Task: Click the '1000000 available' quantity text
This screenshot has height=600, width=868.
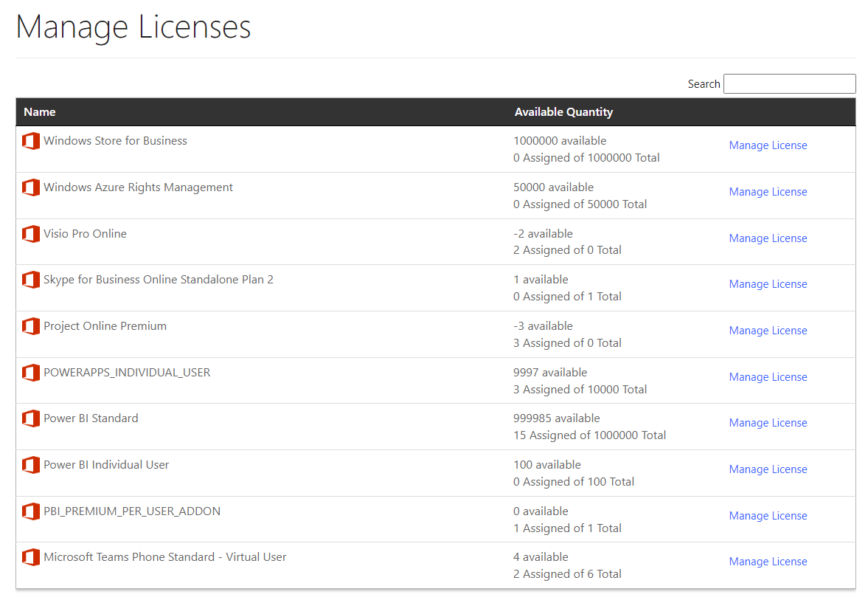Action: 560,141
